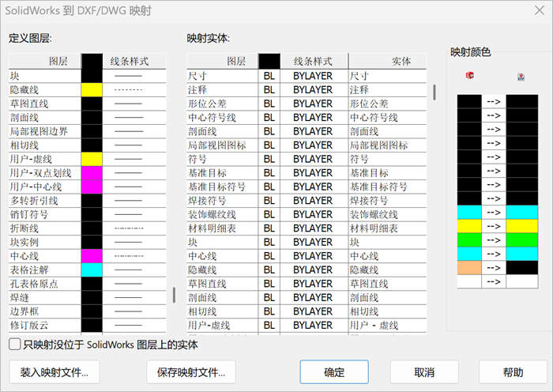
Task: Click 图层 header in the 定义图层 table
Action: tap(45, 61)
